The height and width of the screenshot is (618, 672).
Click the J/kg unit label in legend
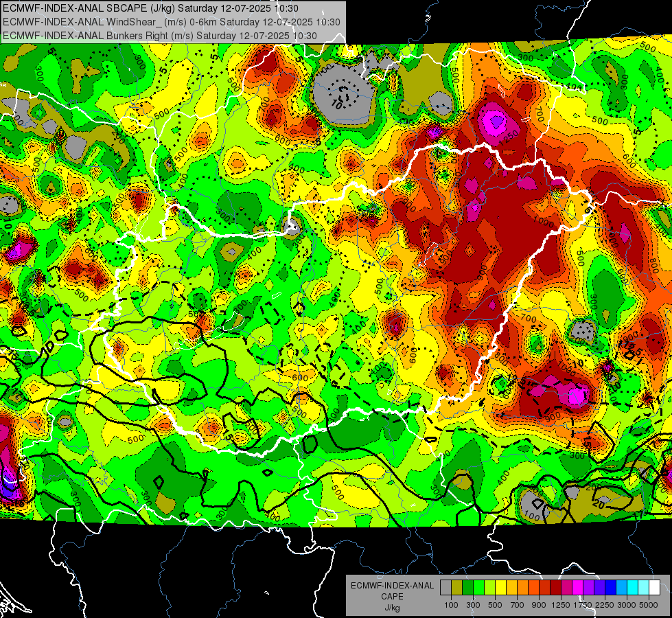tap(392, 608)
